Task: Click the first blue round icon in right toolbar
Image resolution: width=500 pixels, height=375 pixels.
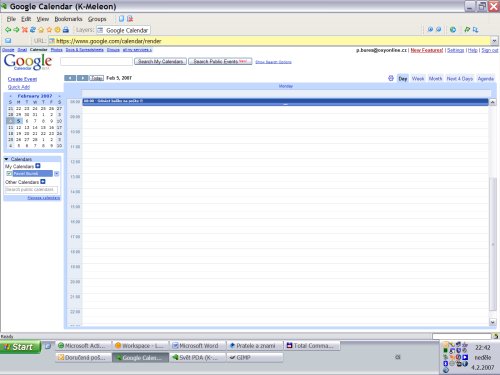Action: point(430,30)
